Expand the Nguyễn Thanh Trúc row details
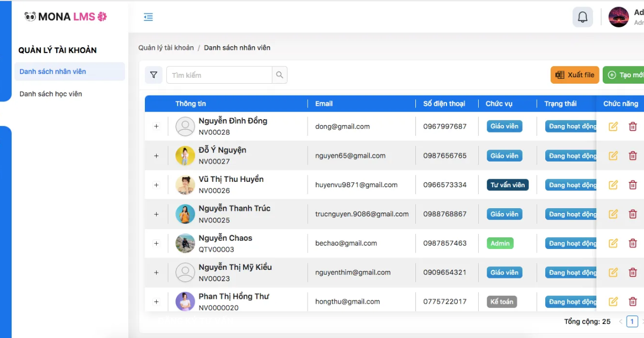644x338 pixels. click(156, 214)
